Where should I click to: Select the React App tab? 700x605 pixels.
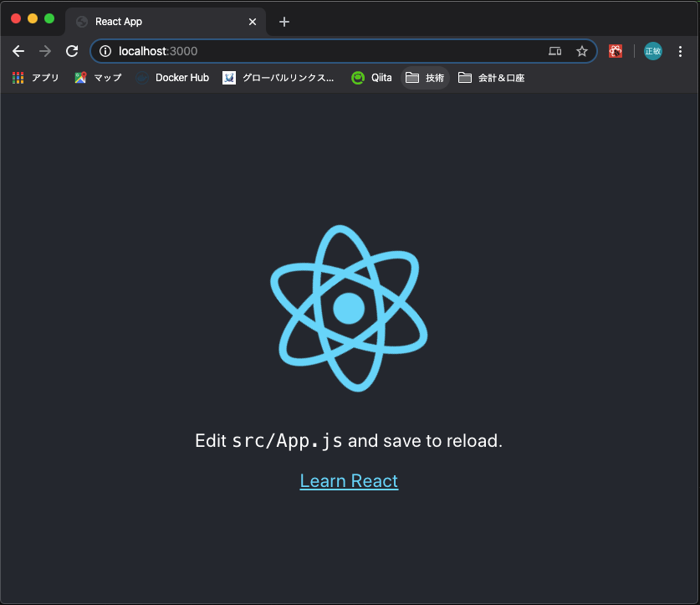pos(166,22)
